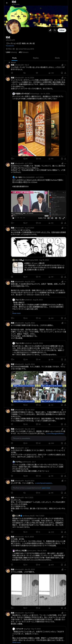Like the pinned Feb 3 post
72x644 pixels.
(x=37, y=73)
